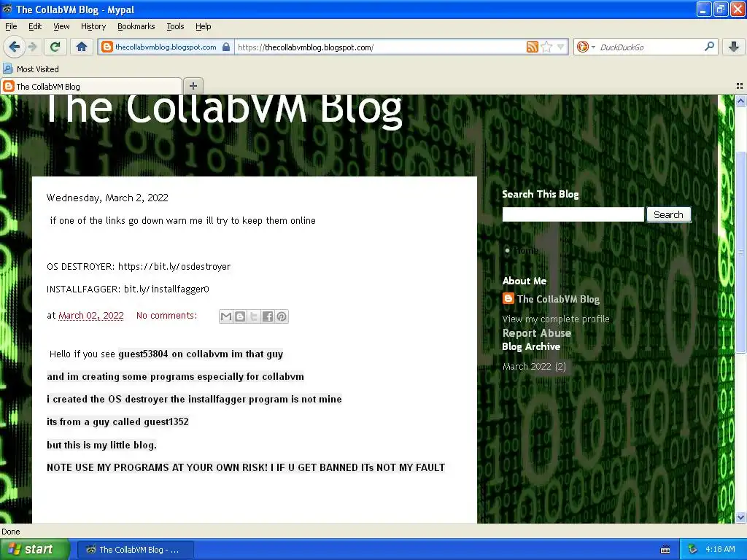Open the Help menu
The height and width of the screenshot is (560, 747).
pos(203,26)
